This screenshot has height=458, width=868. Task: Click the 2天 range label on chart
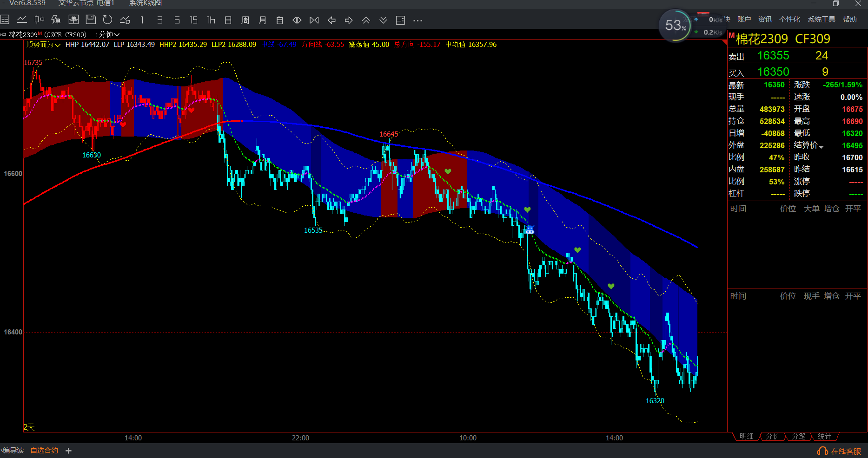tap(29, 427)
